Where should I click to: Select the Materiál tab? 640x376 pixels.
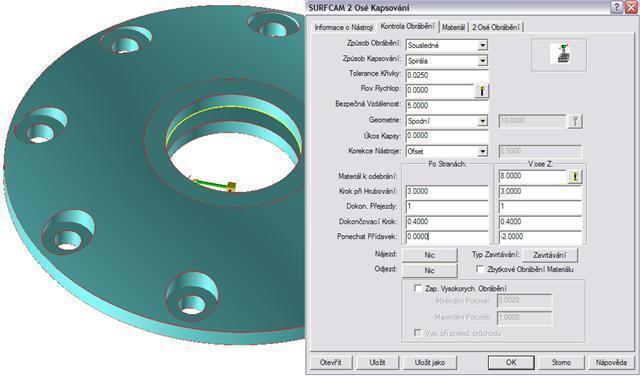[453, 27]
